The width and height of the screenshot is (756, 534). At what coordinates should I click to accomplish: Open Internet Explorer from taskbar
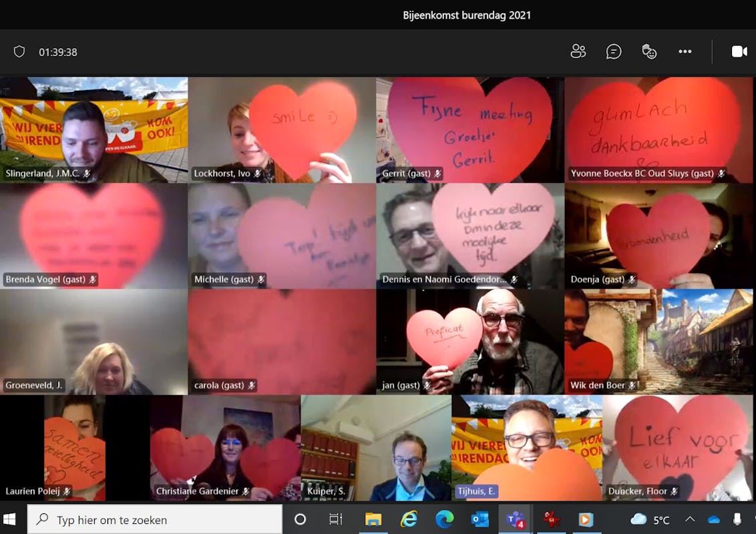pos(408,519)
